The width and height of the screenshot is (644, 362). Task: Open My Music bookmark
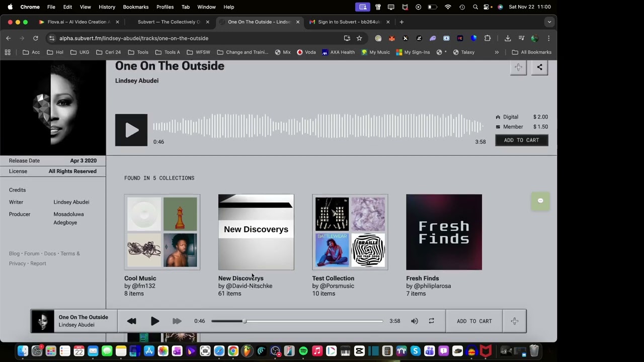click(375, 52)
